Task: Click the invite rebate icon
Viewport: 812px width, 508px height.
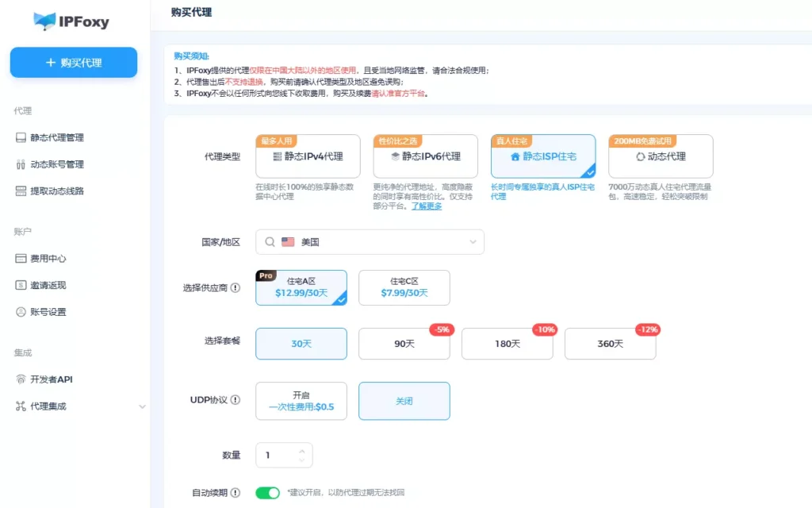Action: pyautogui.click(x=21, y=286)
